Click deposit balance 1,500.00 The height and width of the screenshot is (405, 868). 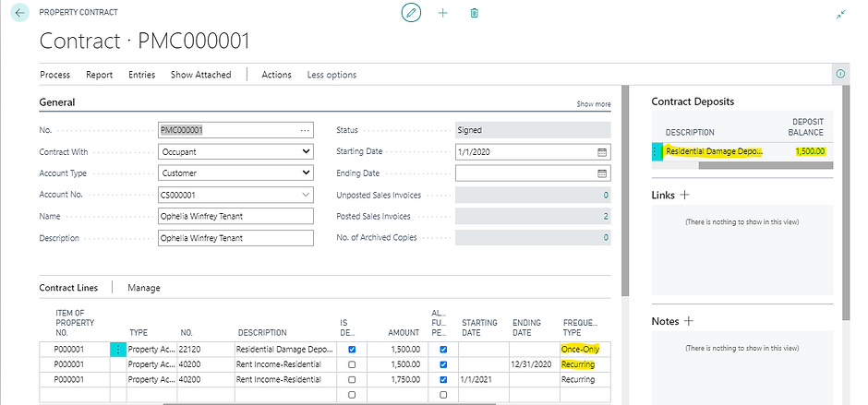pos(811,151)
